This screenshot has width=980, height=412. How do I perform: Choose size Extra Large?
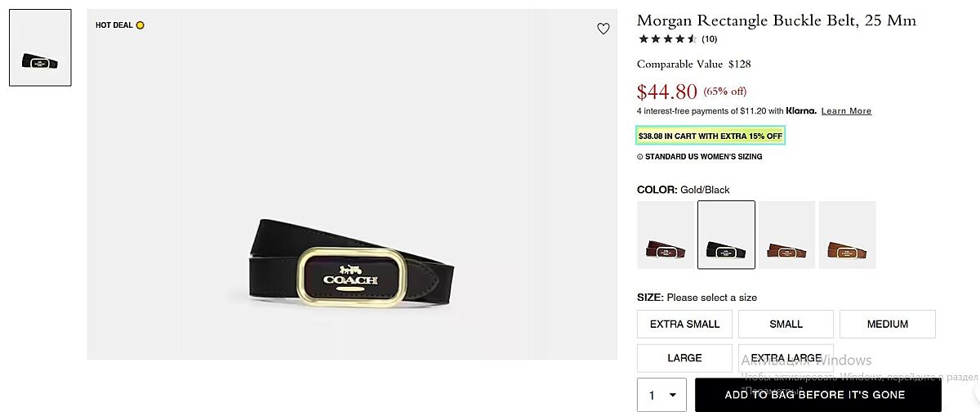click(x=786, y=358)
